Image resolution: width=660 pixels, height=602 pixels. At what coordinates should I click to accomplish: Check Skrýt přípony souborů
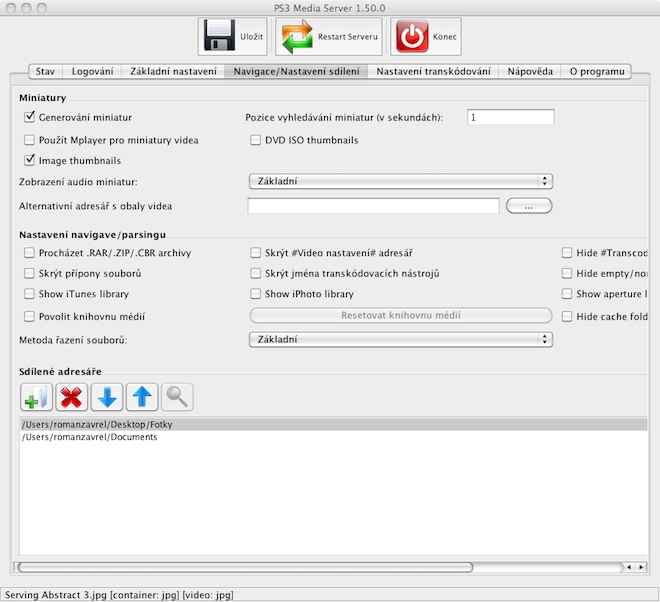point(29,273)
